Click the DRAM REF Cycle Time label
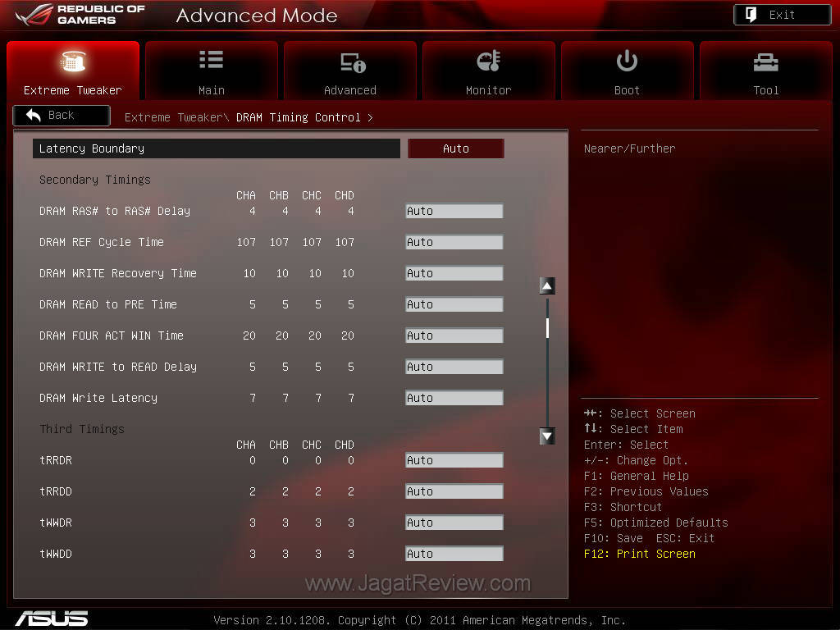Image resolution: width=840 pixels, height=630 pixels. coord(102,242)
